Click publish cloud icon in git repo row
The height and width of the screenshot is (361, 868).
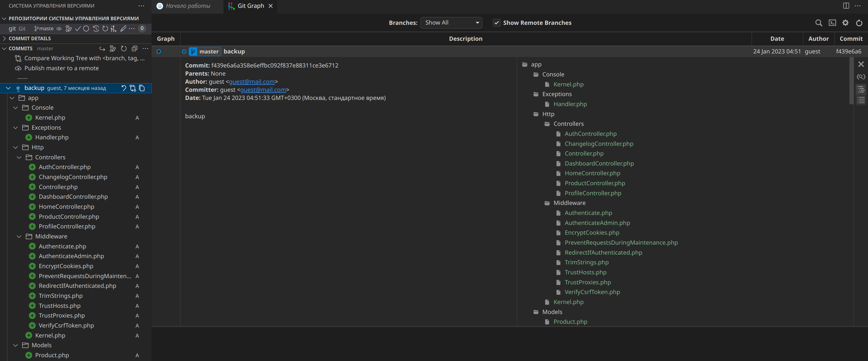pyautogui.click(x=59, y=29)
